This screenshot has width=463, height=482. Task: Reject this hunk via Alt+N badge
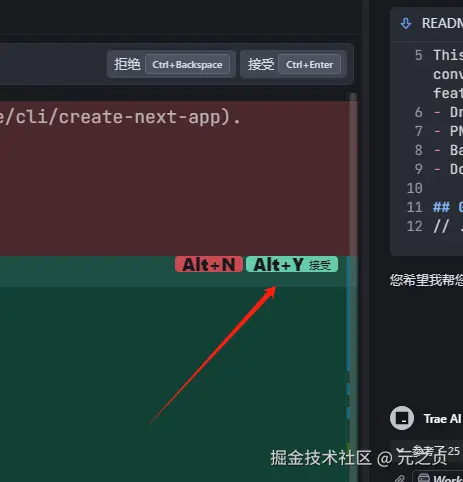pos(209,265)
